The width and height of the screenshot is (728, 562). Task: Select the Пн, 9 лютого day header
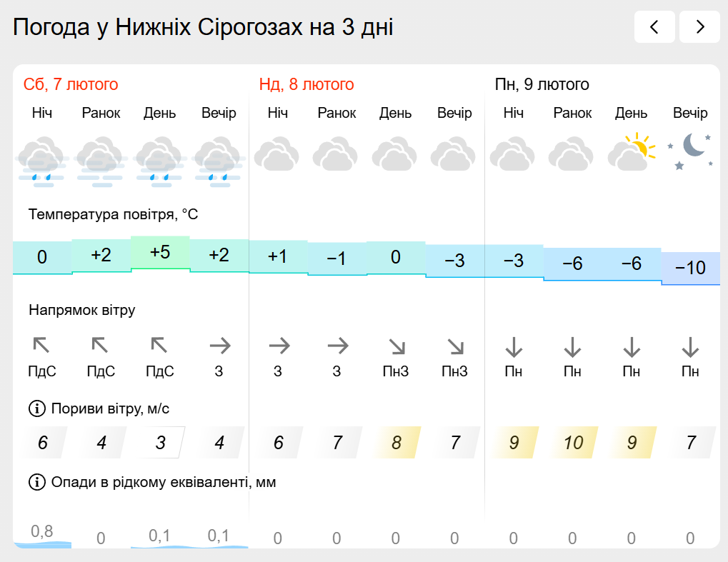[542, 84]
